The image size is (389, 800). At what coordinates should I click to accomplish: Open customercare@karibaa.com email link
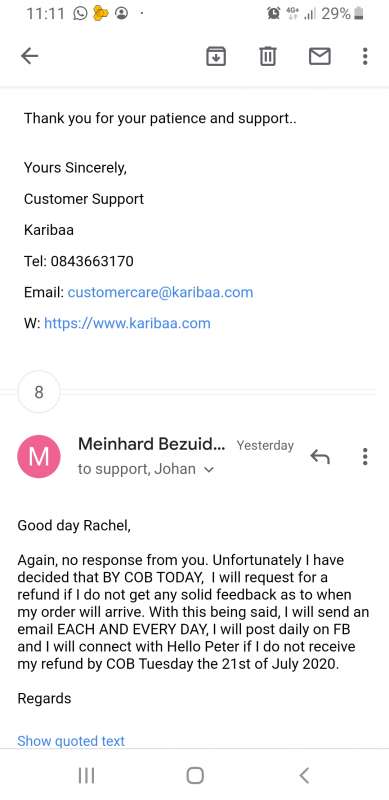point(160,292)
